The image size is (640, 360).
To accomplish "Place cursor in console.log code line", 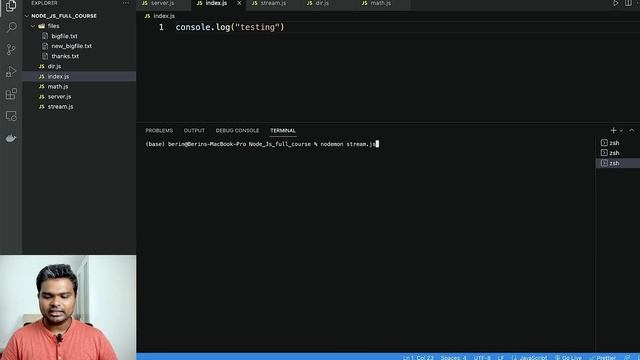I will pos(230,27).
